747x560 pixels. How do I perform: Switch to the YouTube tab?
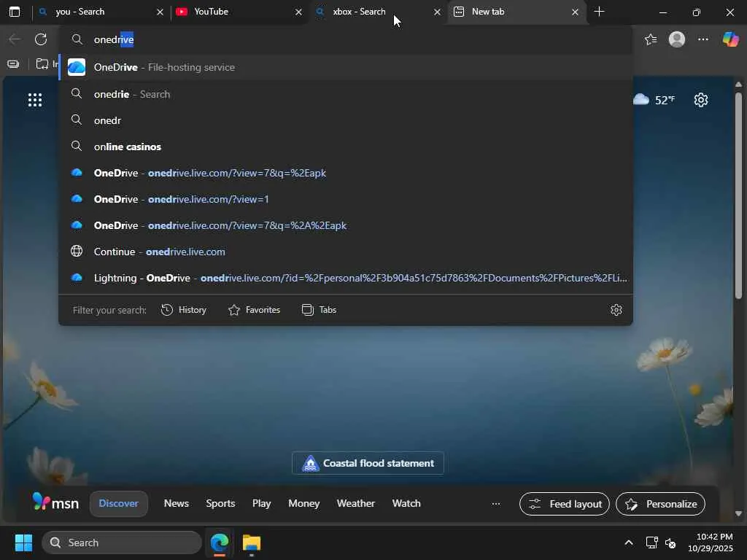coord(239,12)
